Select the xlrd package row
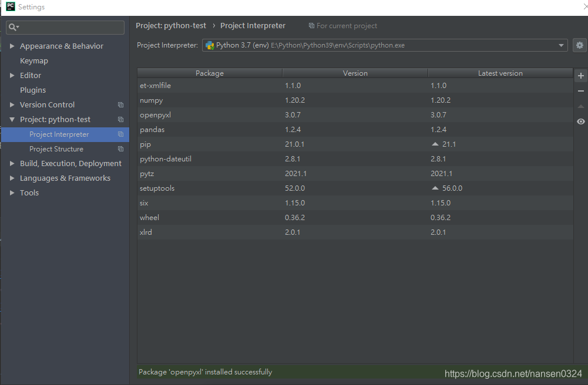 [355, 232]
